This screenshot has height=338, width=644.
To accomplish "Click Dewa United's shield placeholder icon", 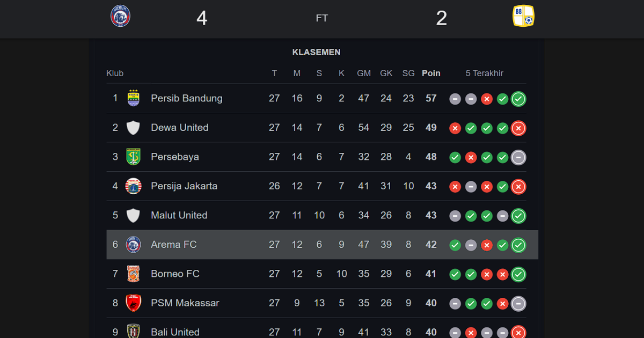I will click(x=133, y=128).
